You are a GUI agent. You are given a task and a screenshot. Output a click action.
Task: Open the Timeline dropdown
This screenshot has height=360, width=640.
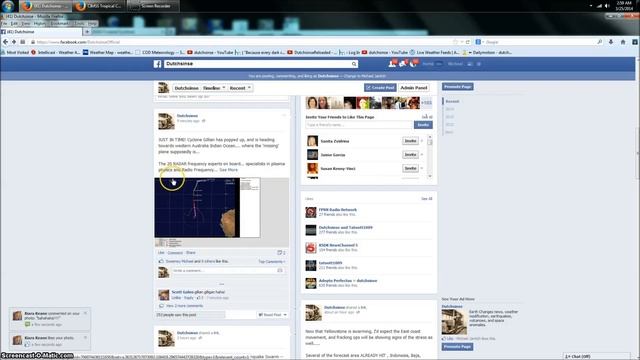[214, 88]
